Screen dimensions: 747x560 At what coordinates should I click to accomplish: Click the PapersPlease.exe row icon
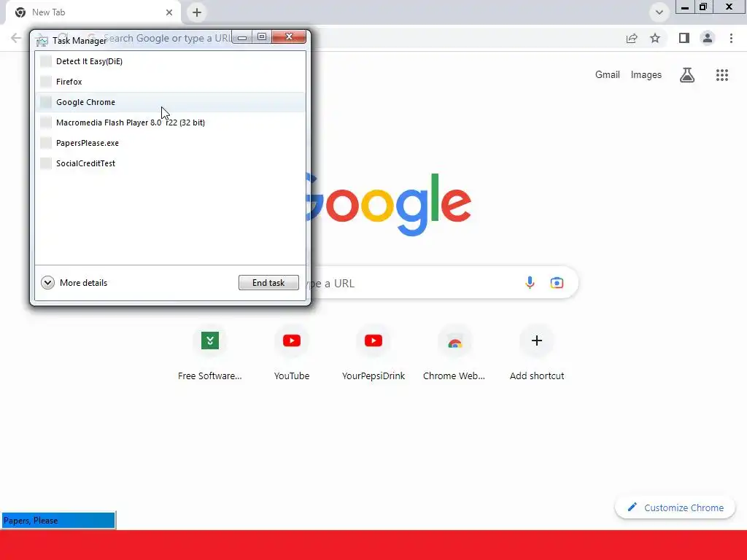coord(46,143)
